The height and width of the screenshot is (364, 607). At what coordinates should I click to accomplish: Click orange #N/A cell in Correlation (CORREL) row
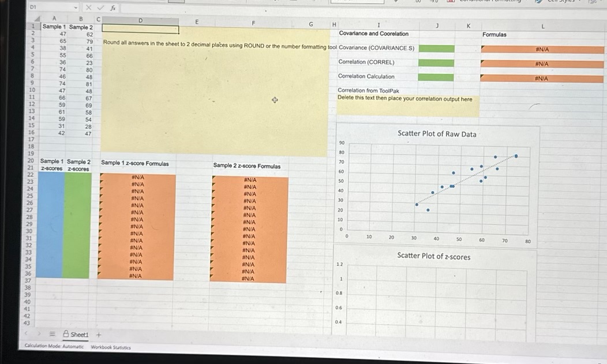point(542,64)
